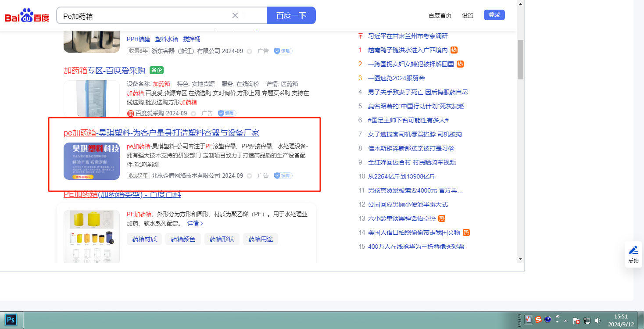Viewport: 644px width, 329px height.
Task: Expand dropdown arrow beside 北京企腾网络技术有限公司 2024-09
Action: coord(249,176)
